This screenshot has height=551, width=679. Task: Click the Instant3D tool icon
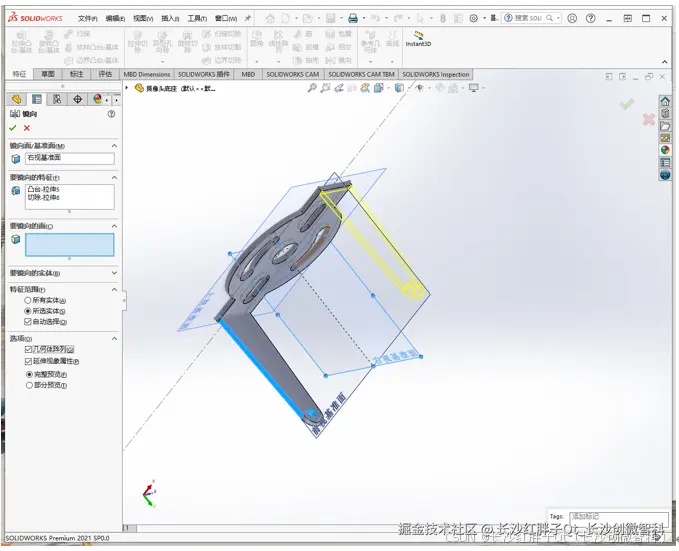pos(418,36)
